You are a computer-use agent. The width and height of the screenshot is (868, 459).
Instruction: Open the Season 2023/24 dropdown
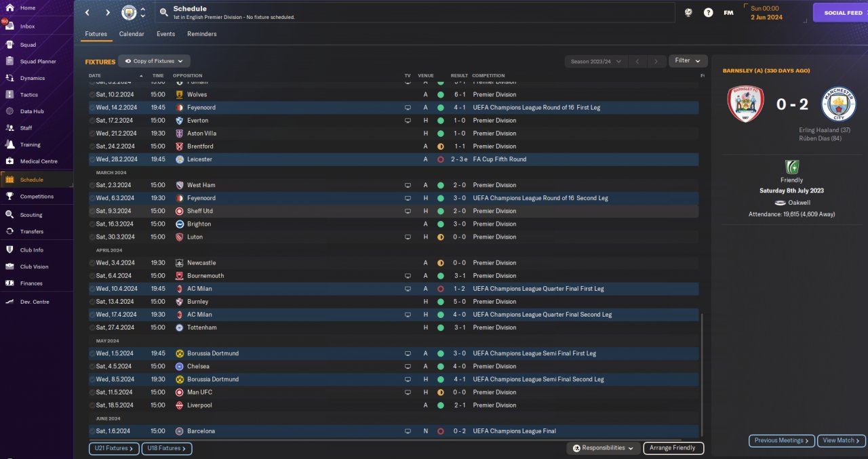click(596, 61)
